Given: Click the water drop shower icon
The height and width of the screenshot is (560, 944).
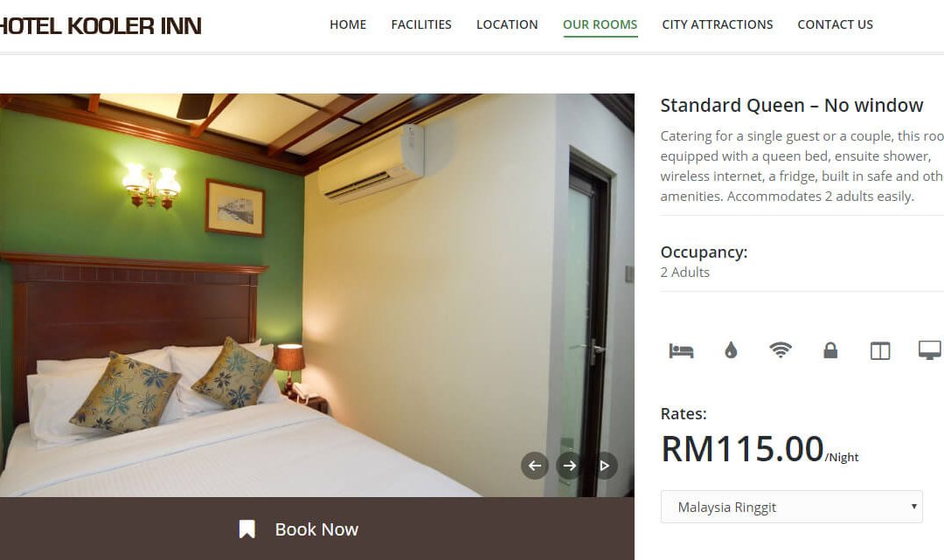Looking at the screenshot, I should point(731,350).
